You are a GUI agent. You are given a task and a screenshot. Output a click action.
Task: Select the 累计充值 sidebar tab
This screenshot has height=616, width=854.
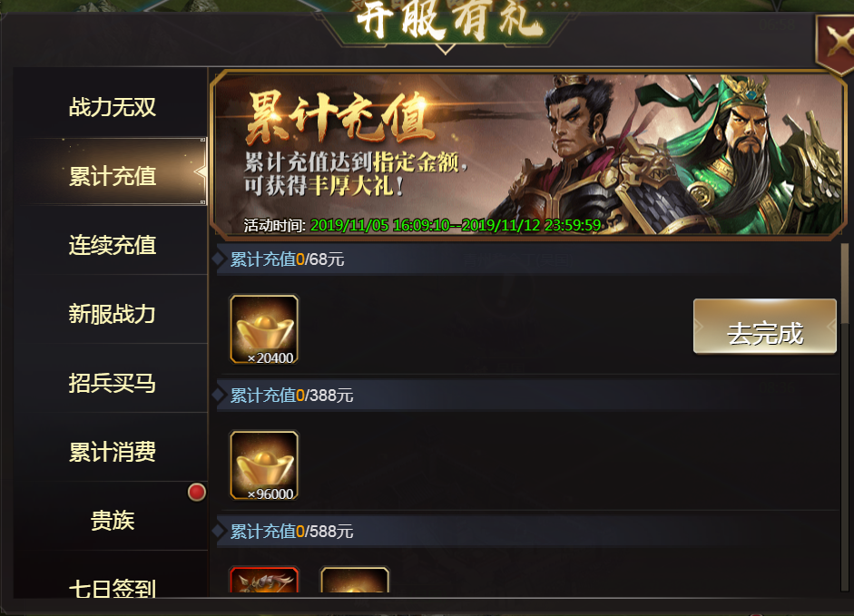(x=112, y=175)
